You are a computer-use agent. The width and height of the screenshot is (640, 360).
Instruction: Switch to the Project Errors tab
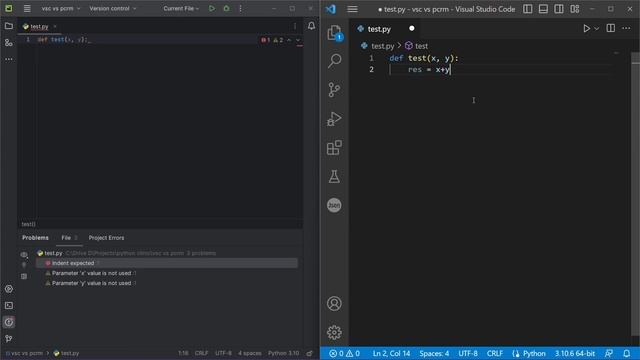click(x=107, y=238)
